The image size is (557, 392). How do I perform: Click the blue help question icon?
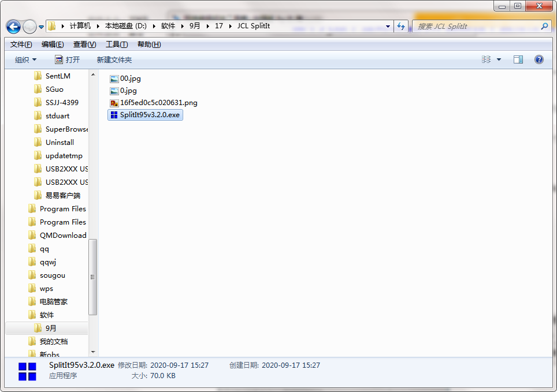tap(539, 59)
